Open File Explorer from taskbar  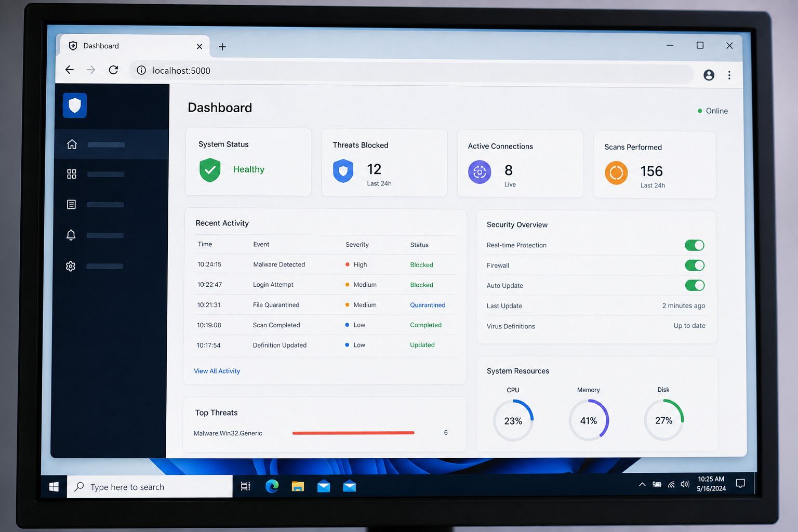tap(298, 486)
